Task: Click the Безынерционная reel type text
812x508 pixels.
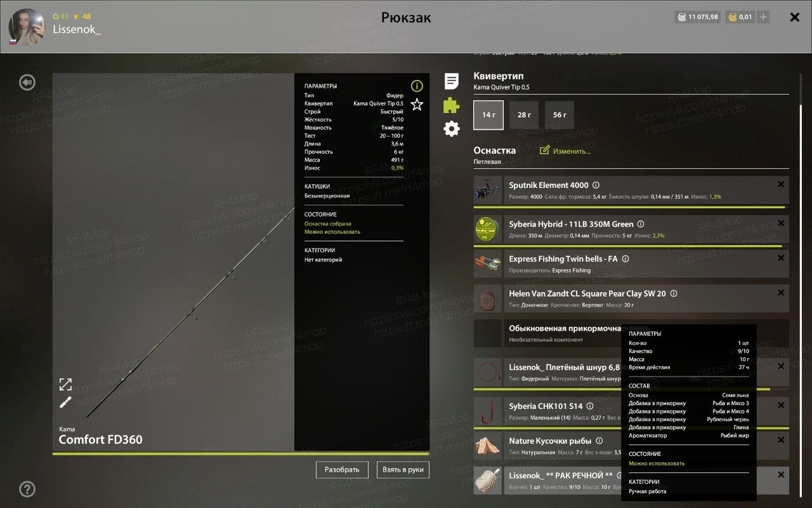Action: [x=327, y=196]
